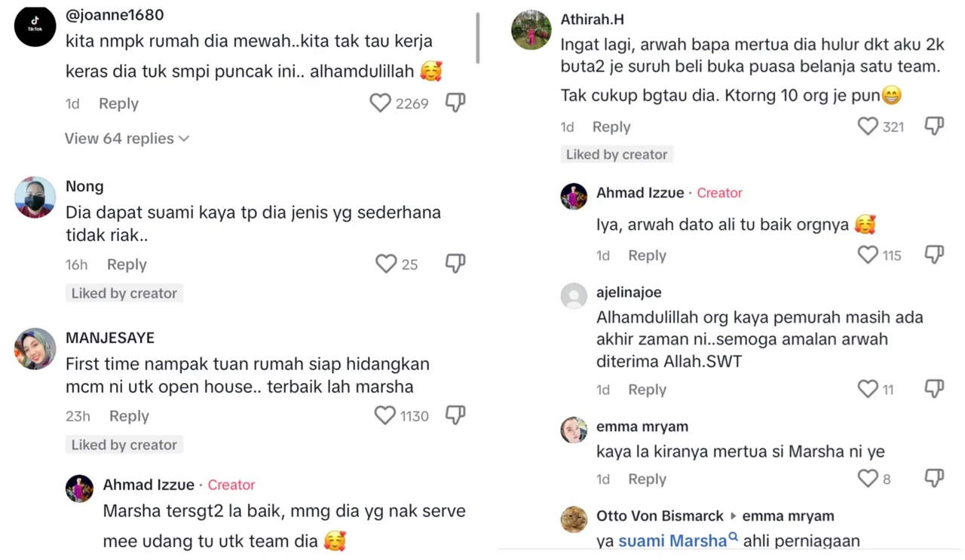This screenshot has width=965, height=560.
Task: Like Nong's comment with 25 likes
Action: coord(386,264)
